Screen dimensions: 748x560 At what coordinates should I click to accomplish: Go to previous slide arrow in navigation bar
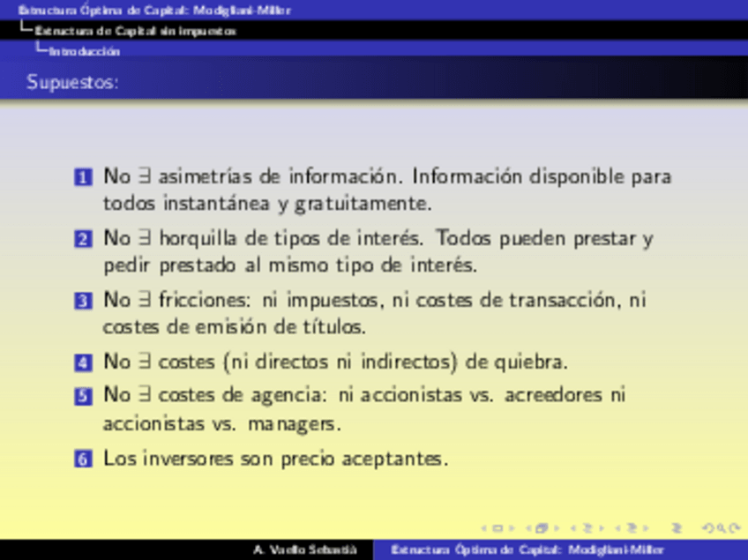[483, 528]
